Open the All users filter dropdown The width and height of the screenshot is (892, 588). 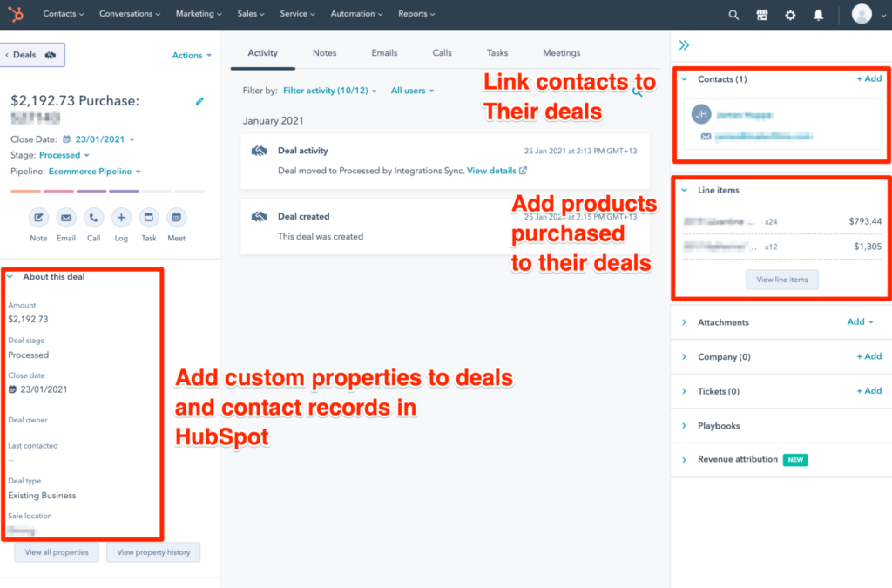412,91
